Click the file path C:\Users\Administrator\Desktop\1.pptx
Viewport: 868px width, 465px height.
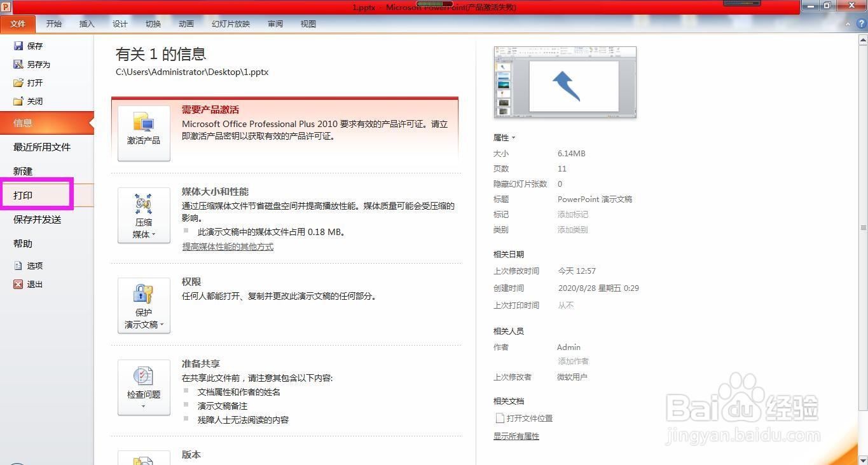pos(192,72)
